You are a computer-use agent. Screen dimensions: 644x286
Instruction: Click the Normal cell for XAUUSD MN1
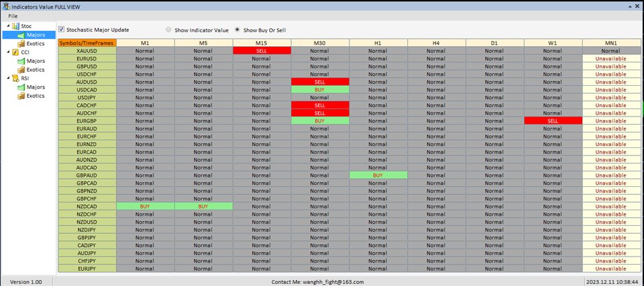coord(612,51)
